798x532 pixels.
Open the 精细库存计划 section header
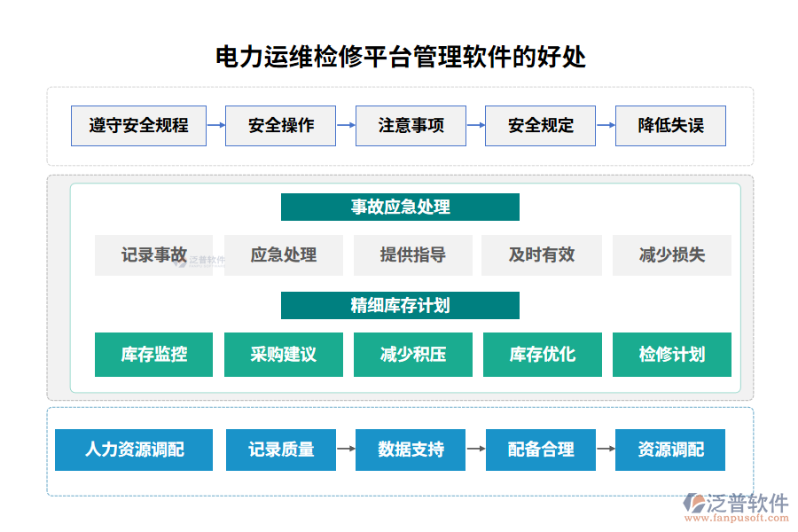(x=401, y=305)
